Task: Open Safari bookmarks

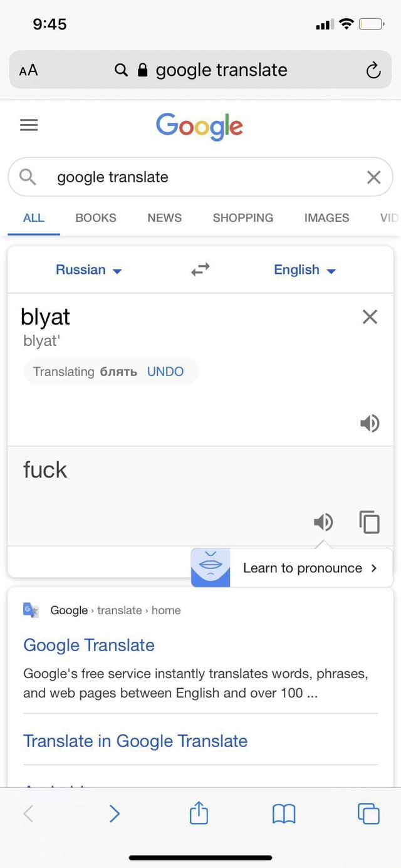Action: coord(284,813)
